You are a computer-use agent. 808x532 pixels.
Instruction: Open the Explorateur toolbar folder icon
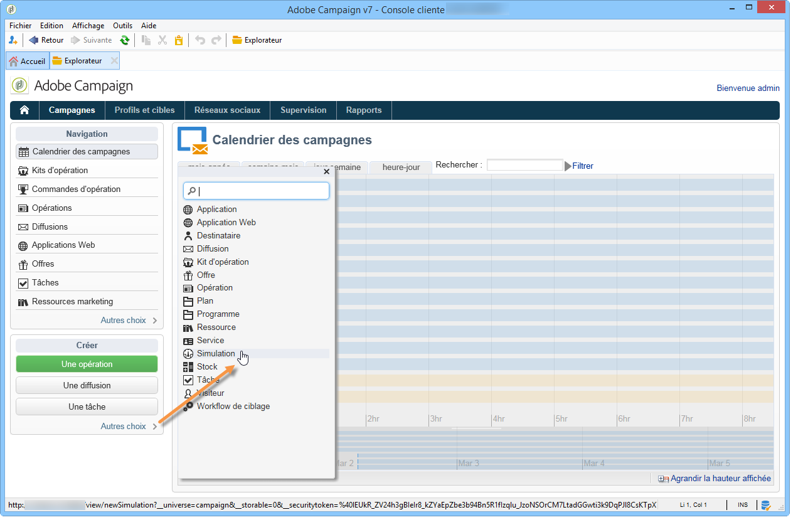coord(237,40)
